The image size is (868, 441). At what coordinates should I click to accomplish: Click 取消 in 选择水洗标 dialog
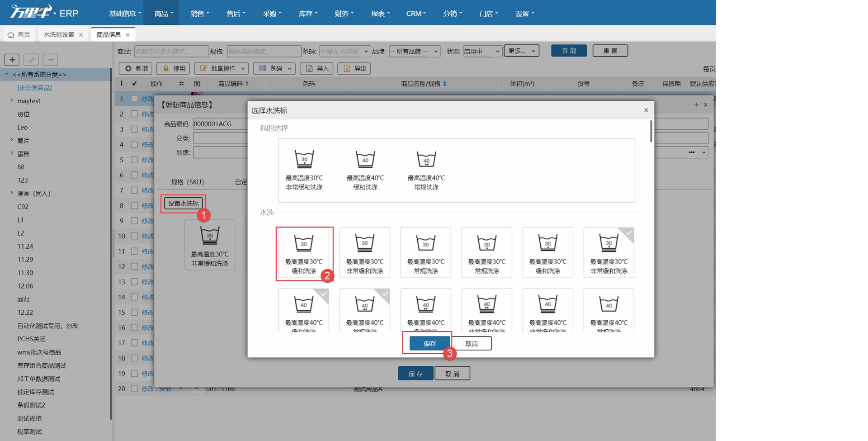tap(472, 343)
